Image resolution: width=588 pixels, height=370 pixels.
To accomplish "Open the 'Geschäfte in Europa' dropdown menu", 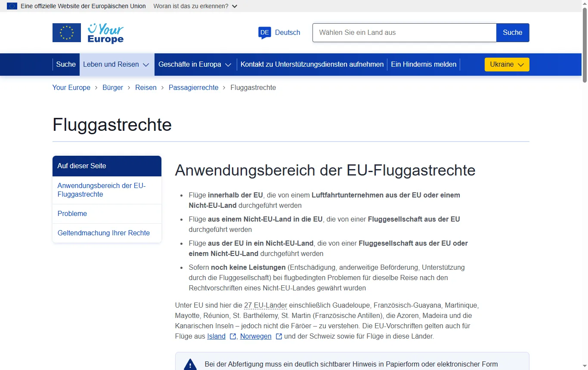I will click(195, 65).
